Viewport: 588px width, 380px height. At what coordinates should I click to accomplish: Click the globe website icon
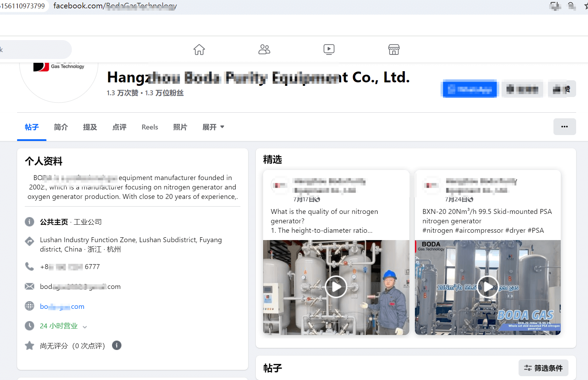pyautogui.click(x=30, y=306)
